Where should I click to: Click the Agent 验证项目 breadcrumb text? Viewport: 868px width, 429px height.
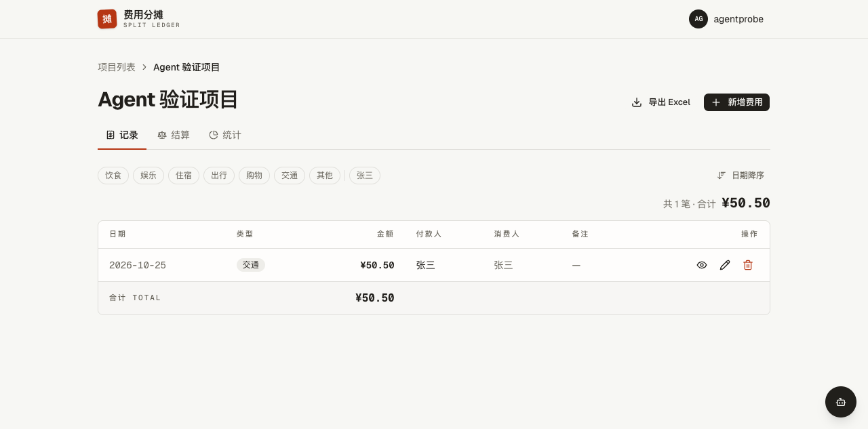(186, 67)
